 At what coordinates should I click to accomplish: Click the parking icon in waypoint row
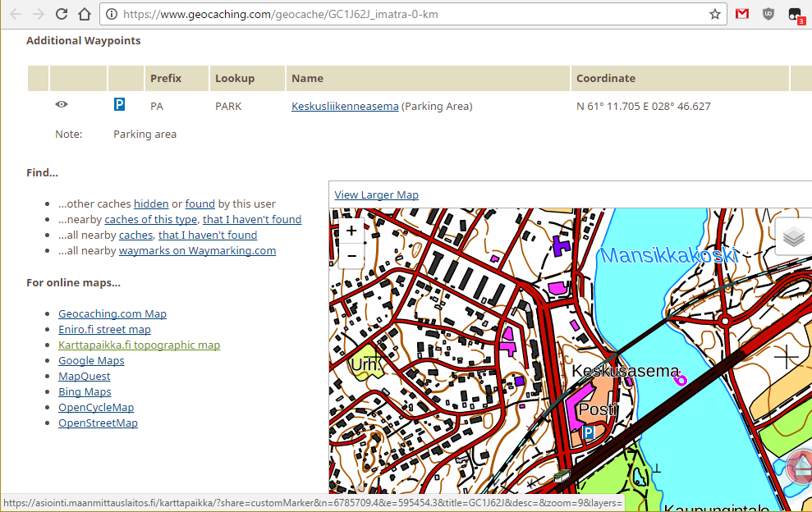tap(119, 105)
